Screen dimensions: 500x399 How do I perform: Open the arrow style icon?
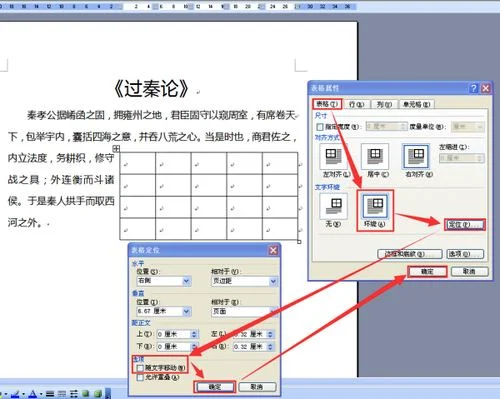click(x=74, y=394)
